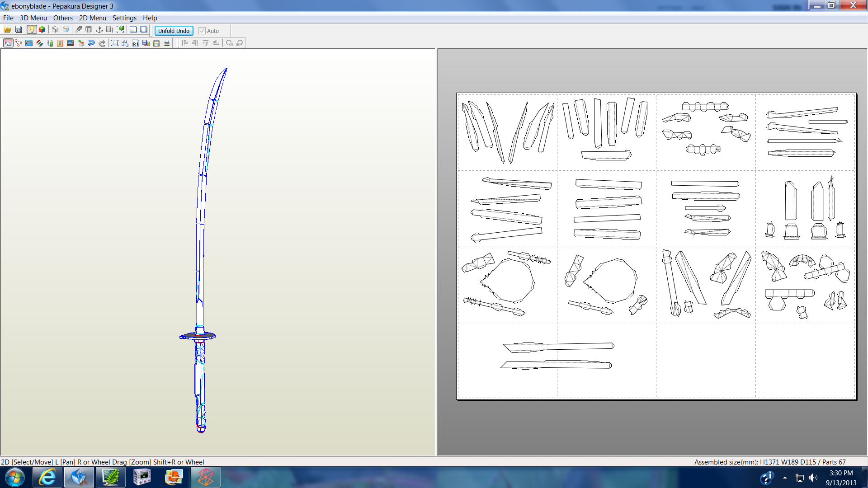The height and width of the screenshot is (488, 868).
Task: Open the Others menu
Action: pos(63,18)
